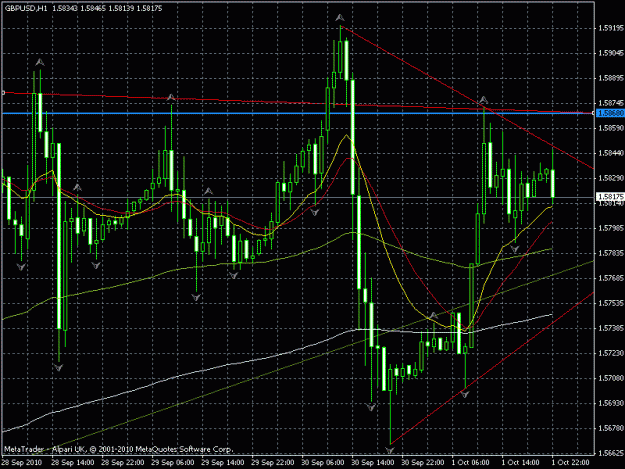Click the up fractal arrow where the descending trendline meets the 1 Oct high
The width and height of the screenshot is (625, 469).
click(x=483, y=100)
